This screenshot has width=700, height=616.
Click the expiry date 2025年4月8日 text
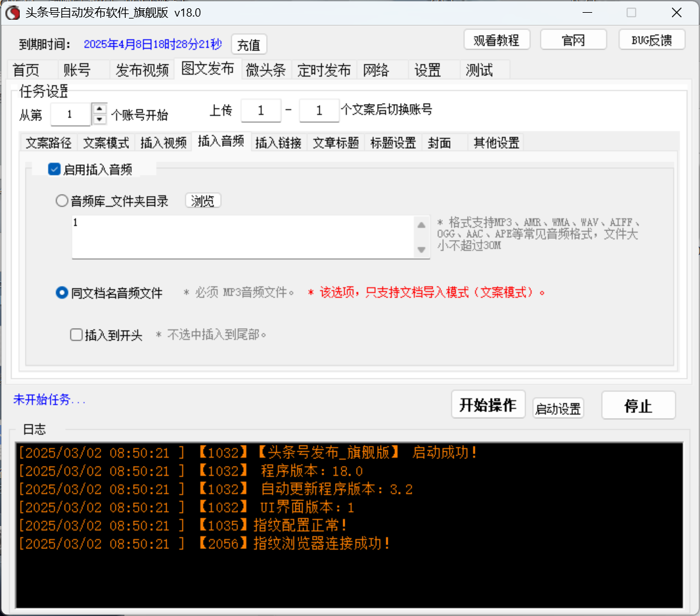pos(153,44)
